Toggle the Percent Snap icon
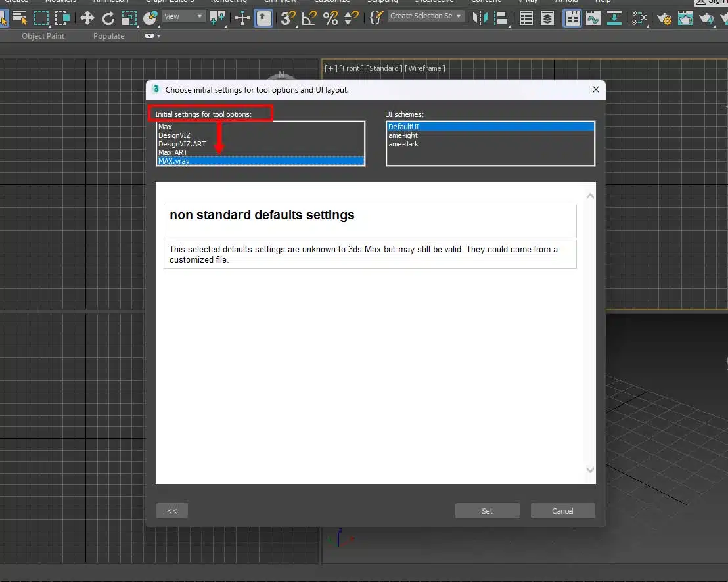This screenshot has width=728, height=582. pos(330,18)
